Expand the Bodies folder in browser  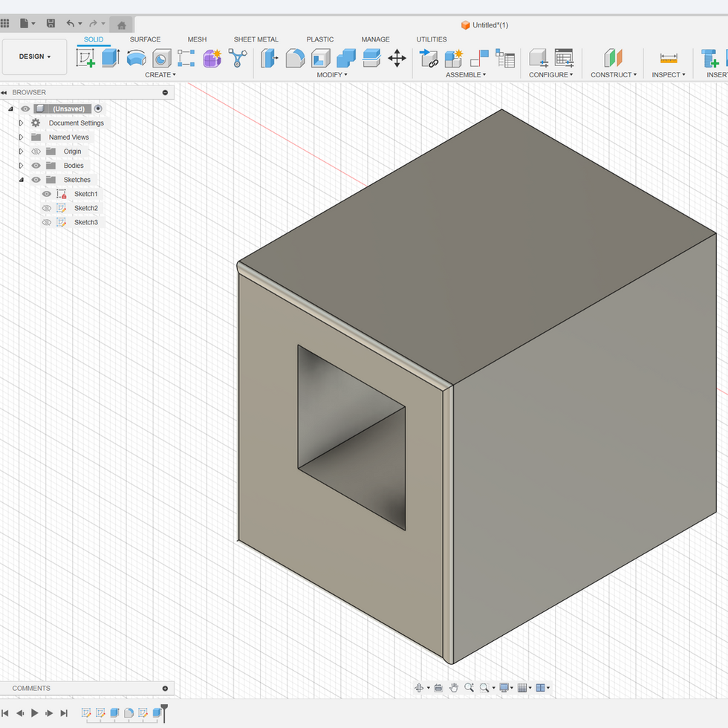pyautogui.click(x=21, y=166)
